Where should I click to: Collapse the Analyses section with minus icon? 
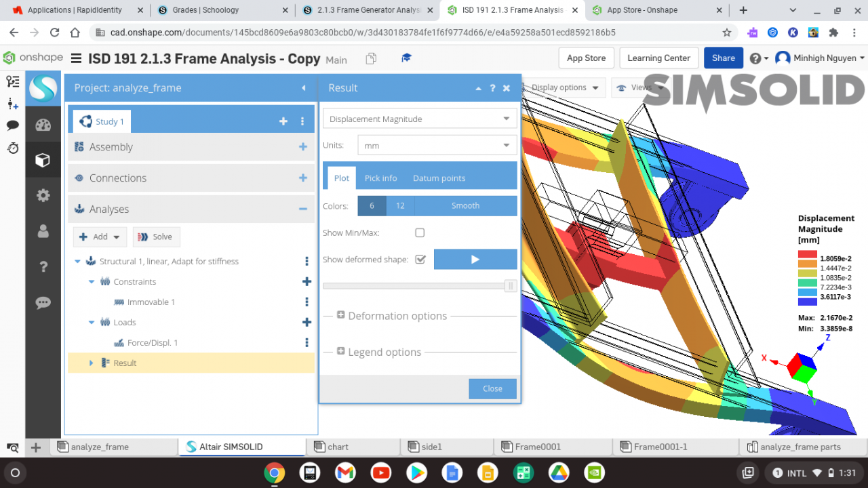[303, 209]
